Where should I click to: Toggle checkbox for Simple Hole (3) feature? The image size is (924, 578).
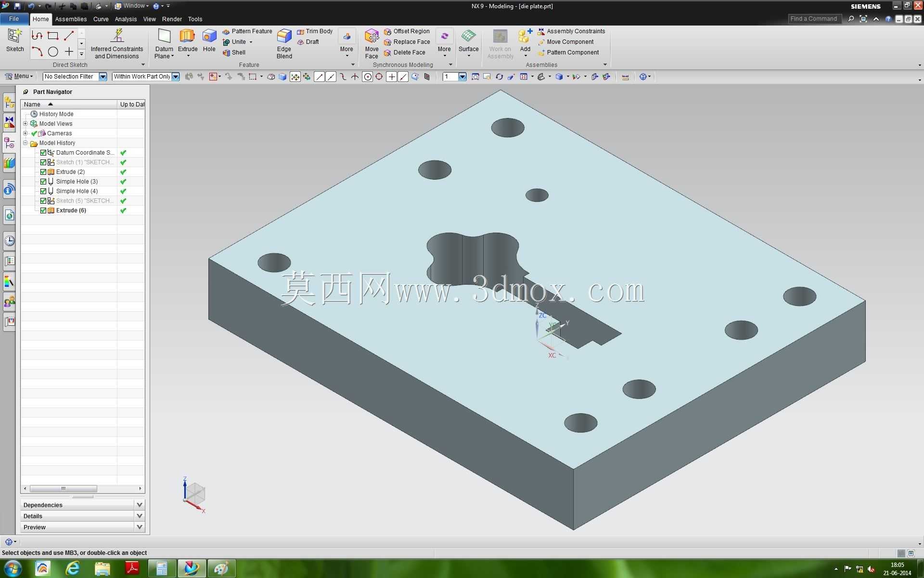coord(43,182)
